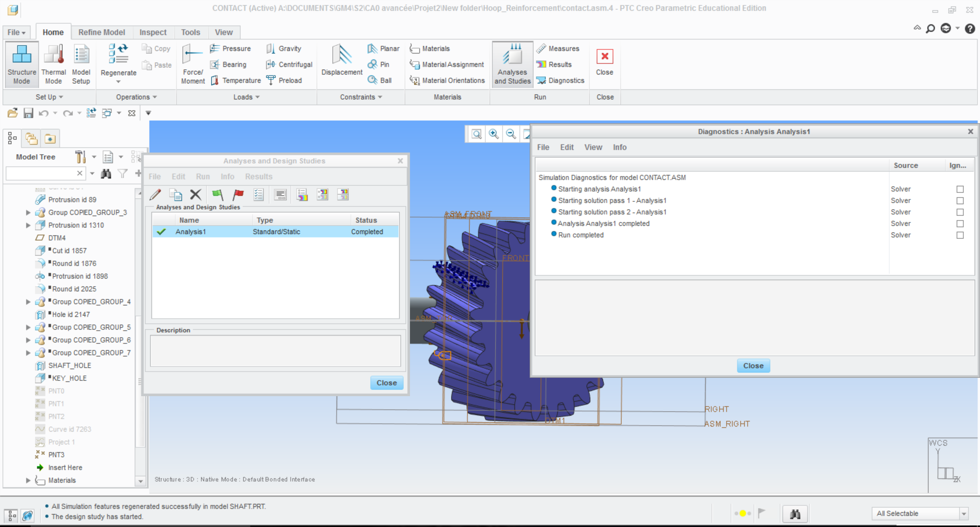The height and width of the screenshot is (527, 980).
Task: Add a Gravity load
Action: (x=284, y=48)
